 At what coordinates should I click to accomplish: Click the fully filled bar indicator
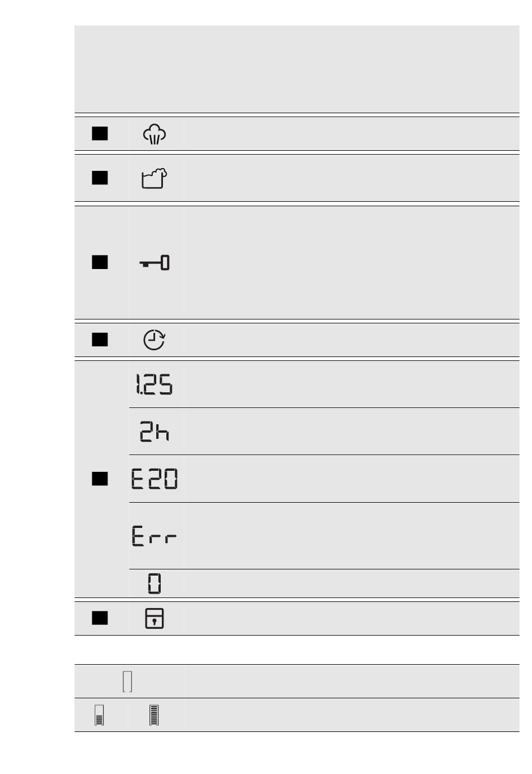pos(154,715)
